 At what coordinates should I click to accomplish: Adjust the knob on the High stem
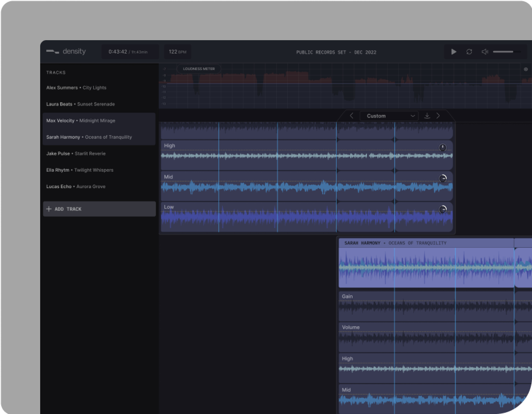click(x=442, y=148)
